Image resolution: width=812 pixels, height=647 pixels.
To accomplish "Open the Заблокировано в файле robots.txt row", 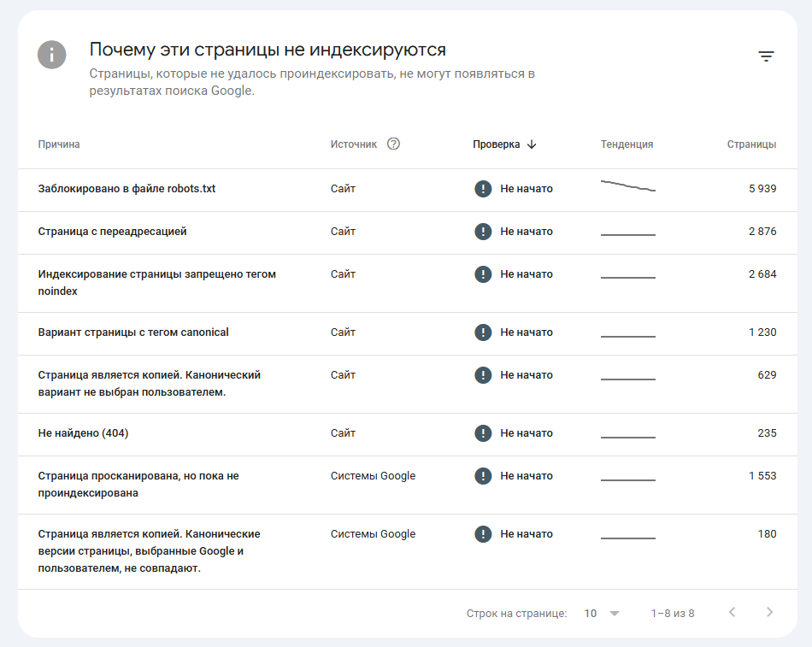I will [x=127, y=188].
